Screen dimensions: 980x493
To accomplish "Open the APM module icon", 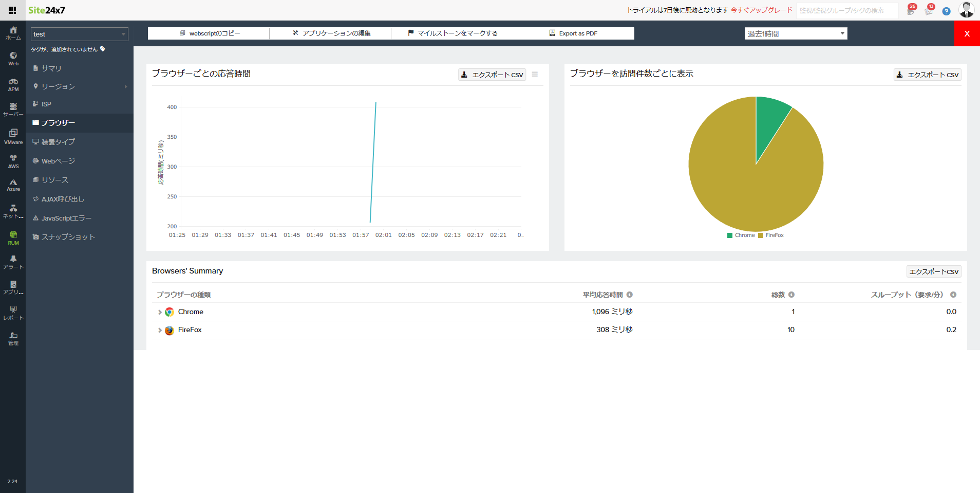I will [x=13, y=84].
